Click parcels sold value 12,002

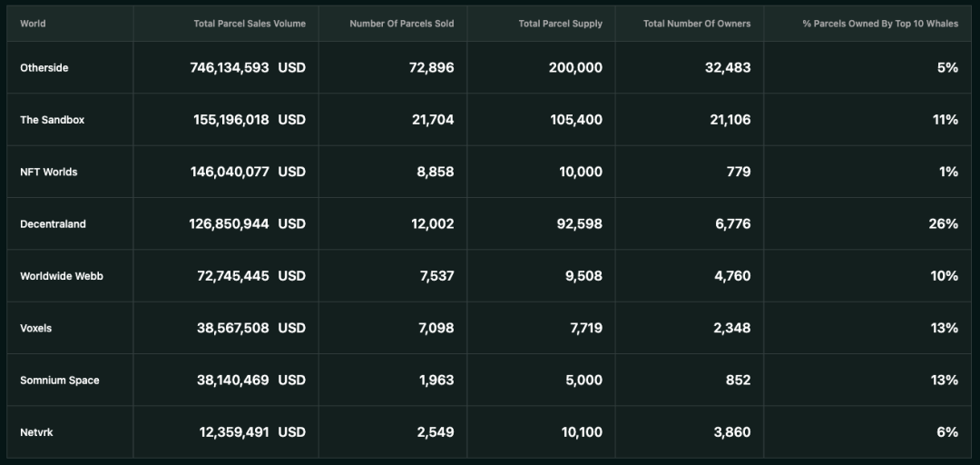pyautogui.click(x=433, y=224)
